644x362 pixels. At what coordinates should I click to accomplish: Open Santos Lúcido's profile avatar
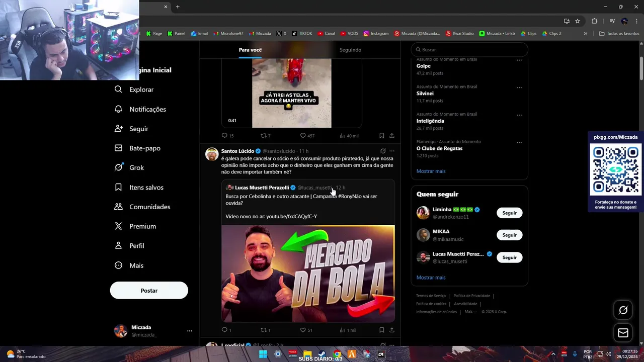212,154
